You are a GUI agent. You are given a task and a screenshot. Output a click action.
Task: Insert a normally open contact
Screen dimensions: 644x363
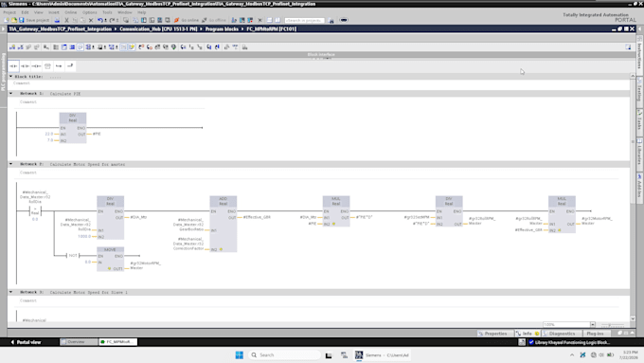pos(13,65)
